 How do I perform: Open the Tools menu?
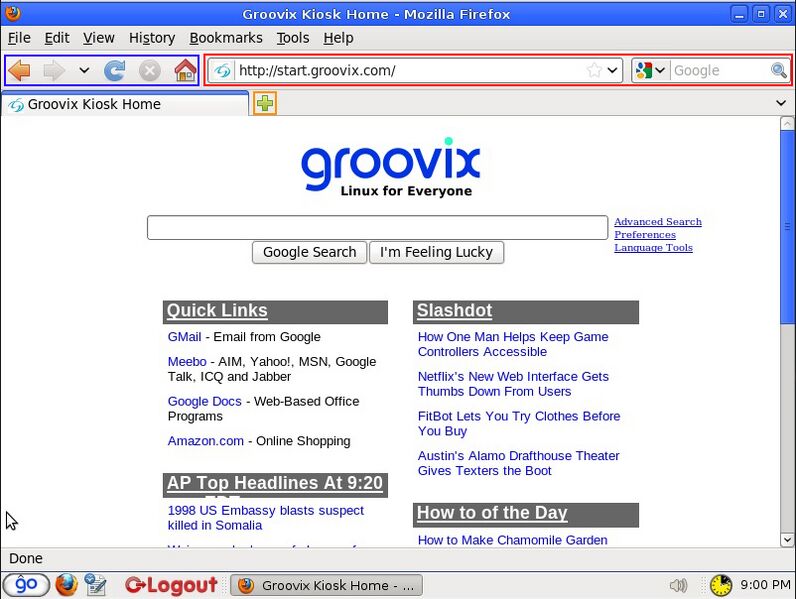pyautogui.click(x=293, y=38)
